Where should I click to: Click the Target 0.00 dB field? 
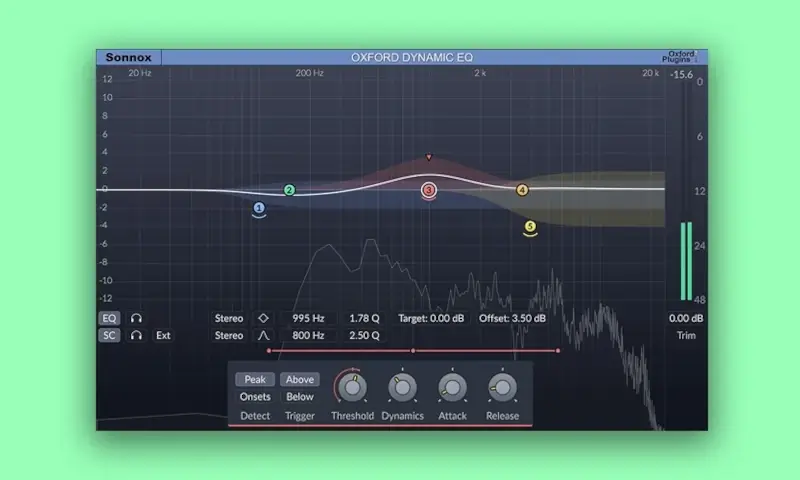[431, 318]
